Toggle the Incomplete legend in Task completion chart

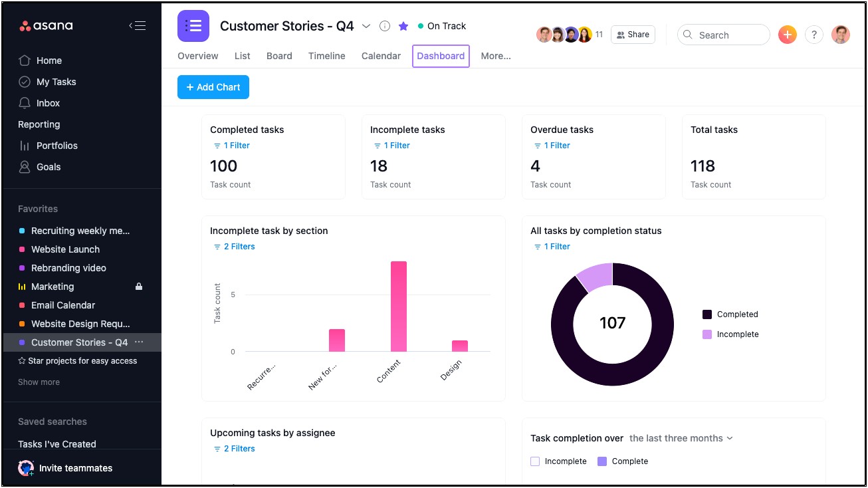pos(558,461)
